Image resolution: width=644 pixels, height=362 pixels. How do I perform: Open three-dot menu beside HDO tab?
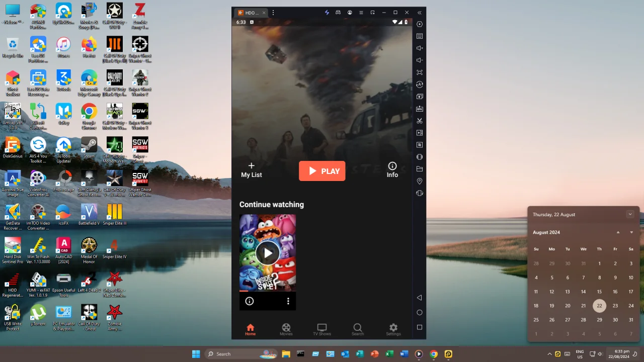click(273, 13)
